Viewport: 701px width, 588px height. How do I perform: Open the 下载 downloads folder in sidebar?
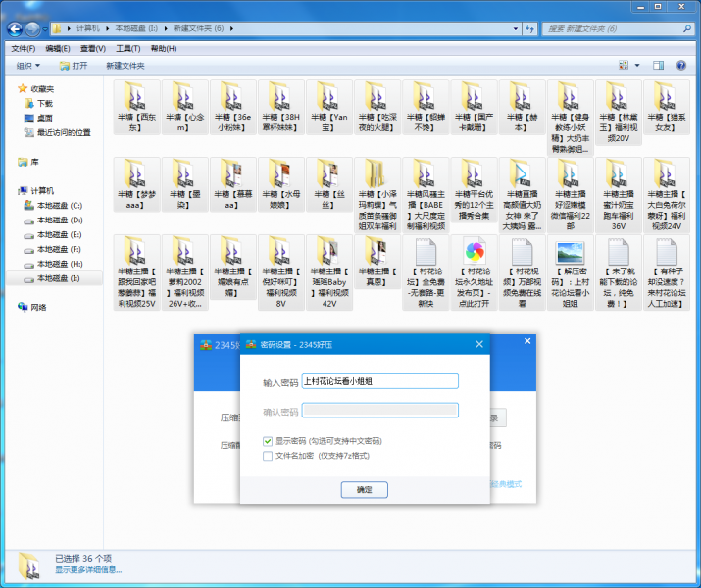(x=45, y=103)
